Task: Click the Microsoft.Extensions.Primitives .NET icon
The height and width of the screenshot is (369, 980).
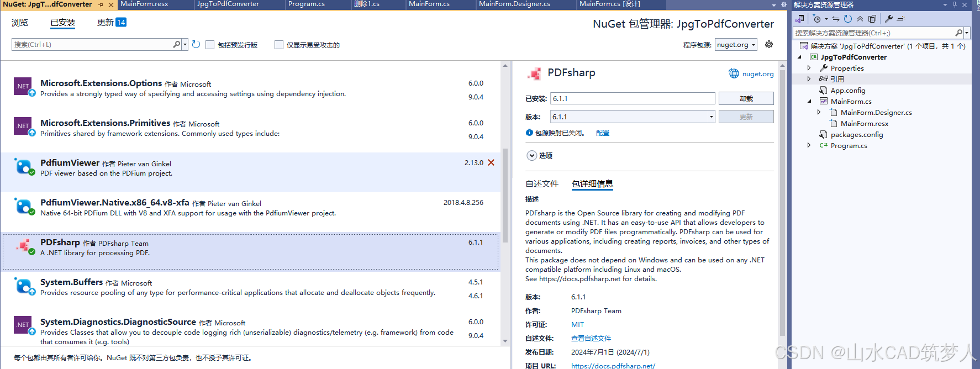Action: (x=24, y=126)
